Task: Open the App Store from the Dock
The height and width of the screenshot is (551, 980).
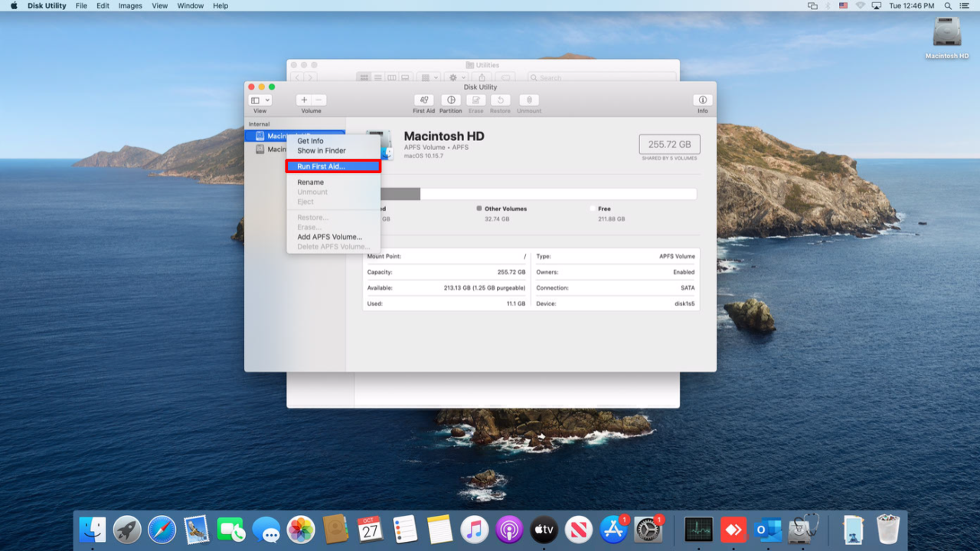Action: pos(612,529)
